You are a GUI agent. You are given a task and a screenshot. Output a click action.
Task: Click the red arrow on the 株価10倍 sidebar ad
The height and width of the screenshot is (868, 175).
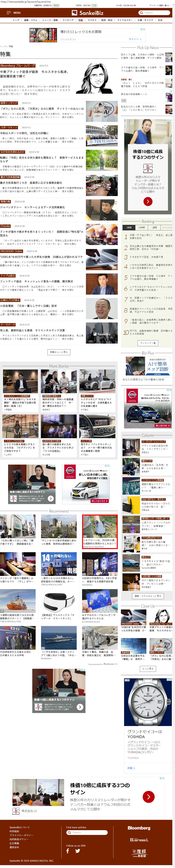point(148,201)
